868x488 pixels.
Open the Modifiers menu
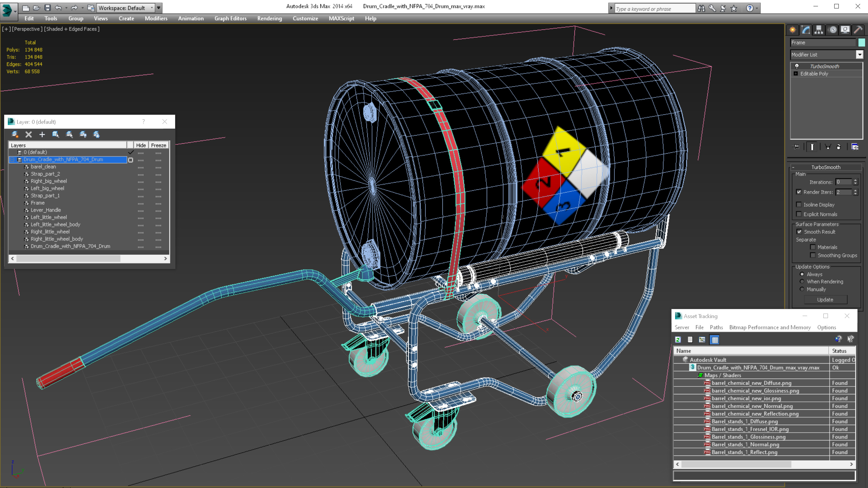[156, 18]
